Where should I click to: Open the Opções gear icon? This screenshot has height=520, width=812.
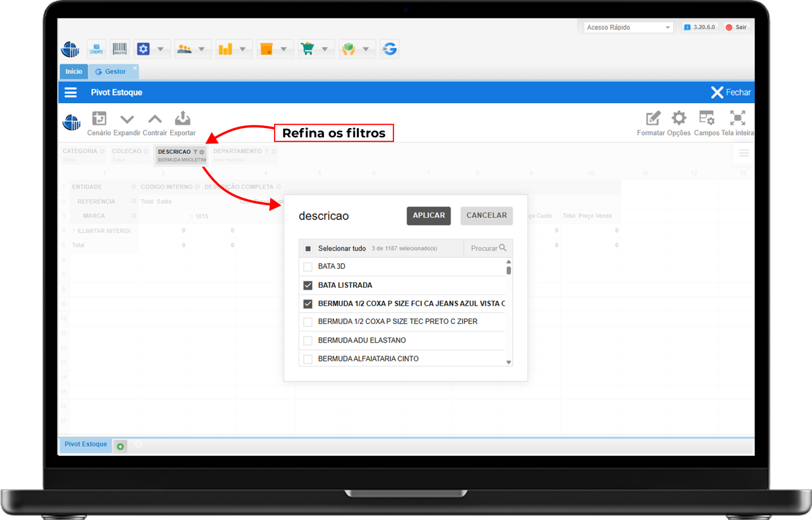[679, 118]
